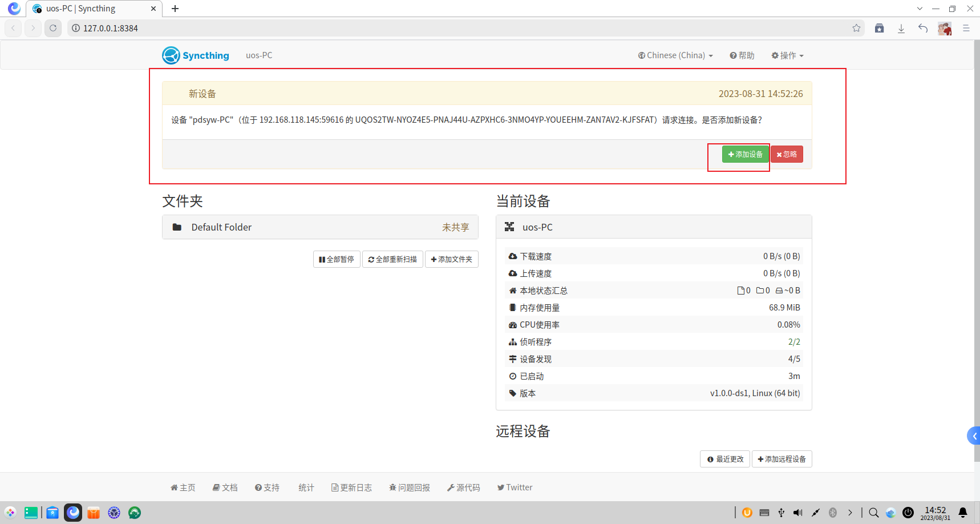The height and width of the screenshot is (524, 980).
Task: Open the 文档 documentation link
Action: click(225, 487)
